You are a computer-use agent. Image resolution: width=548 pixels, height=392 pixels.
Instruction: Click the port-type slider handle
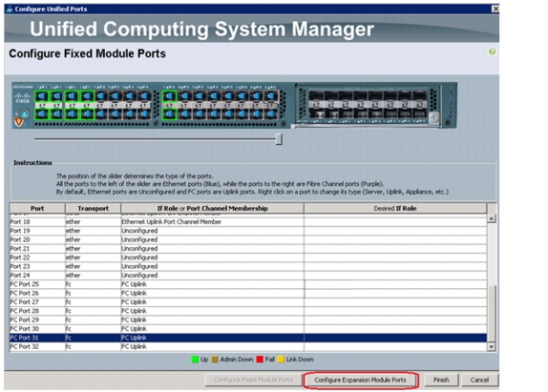279,139
